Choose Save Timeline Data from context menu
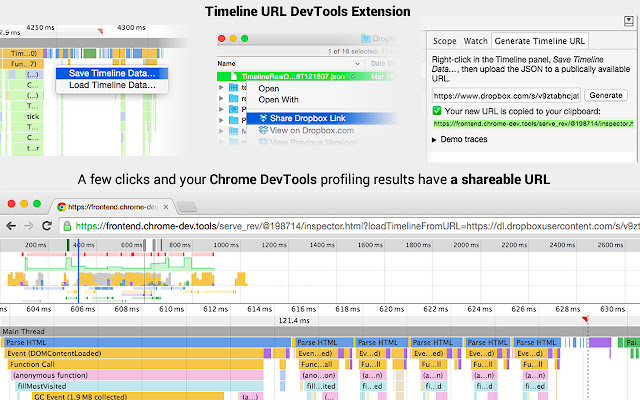Image resolution: width=640 pixels, height=400 pixels. pyautogui.click(x=112, y=72)
